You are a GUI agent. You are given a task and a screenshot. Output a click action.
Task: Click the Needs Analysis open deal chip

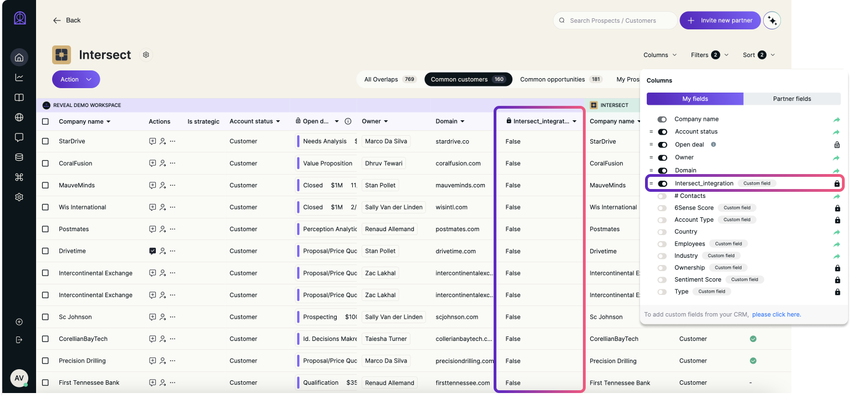click(325, 141)
